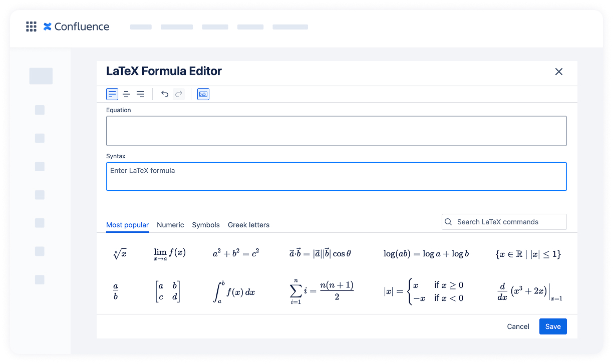Insert the definite integral formula template

point(234,292)
